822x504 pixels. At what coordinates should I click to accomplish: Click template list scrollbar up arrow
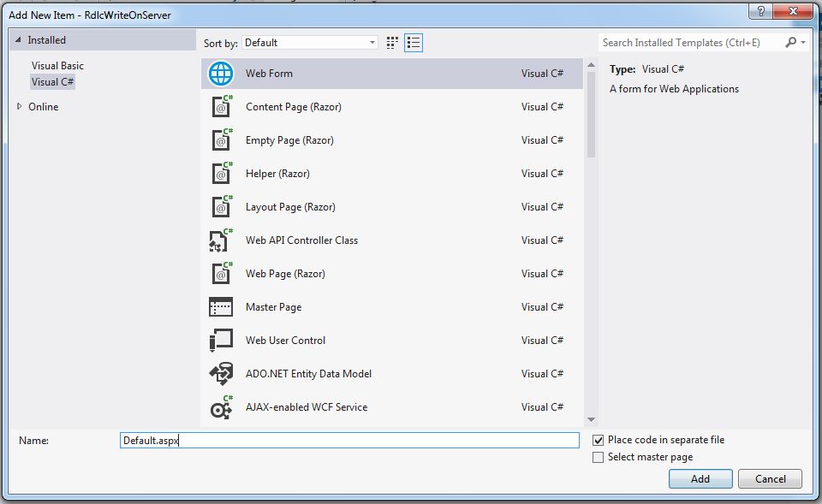click(592, 65)
